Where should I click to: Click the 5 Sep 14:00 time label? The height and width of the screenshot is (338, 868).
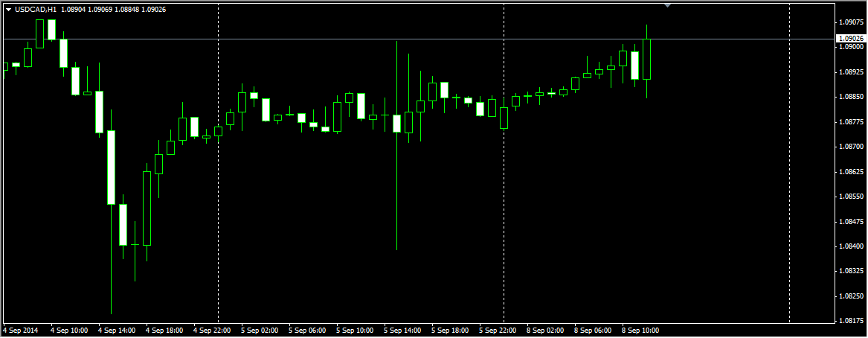[x=402, y=331]
